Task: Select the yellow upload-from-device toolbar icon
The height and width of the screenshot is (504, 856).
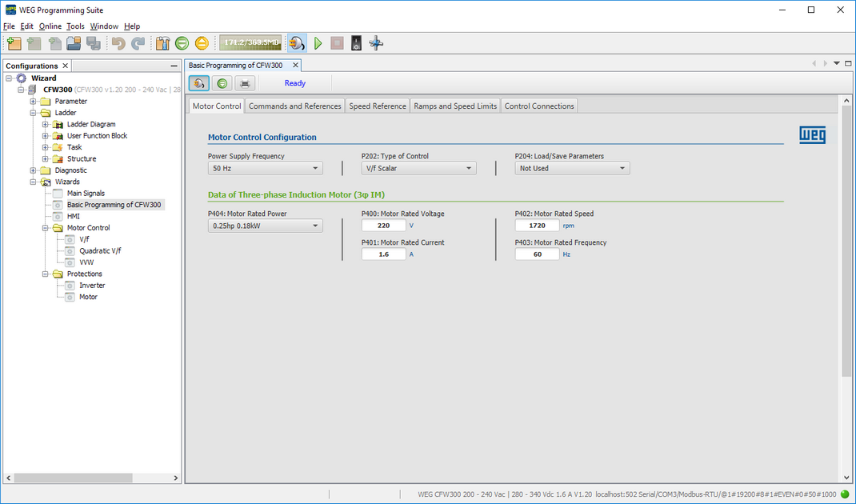Action: pos(202,43)
